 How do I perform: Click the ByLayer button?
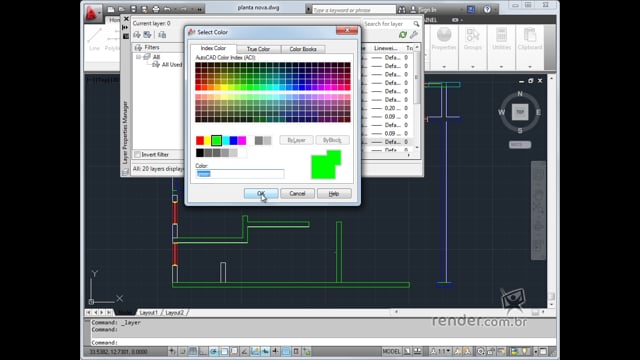(296, 140)
